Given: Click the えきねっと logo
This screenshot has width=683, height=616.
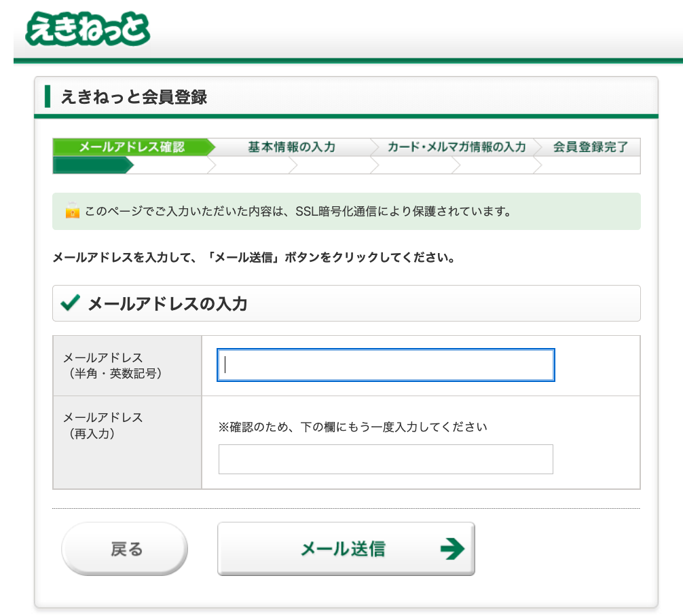Looking at the screenshot, I should pos(87,31).
